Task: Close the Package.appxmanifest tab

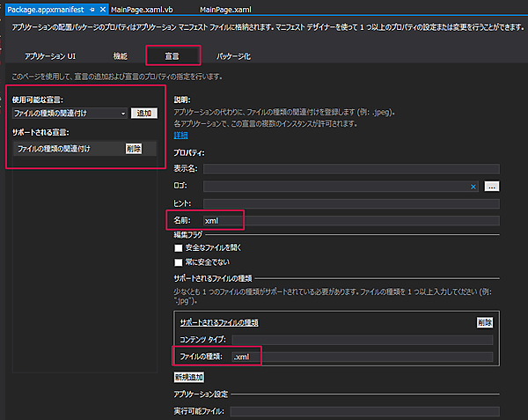Action: point(103,8)
